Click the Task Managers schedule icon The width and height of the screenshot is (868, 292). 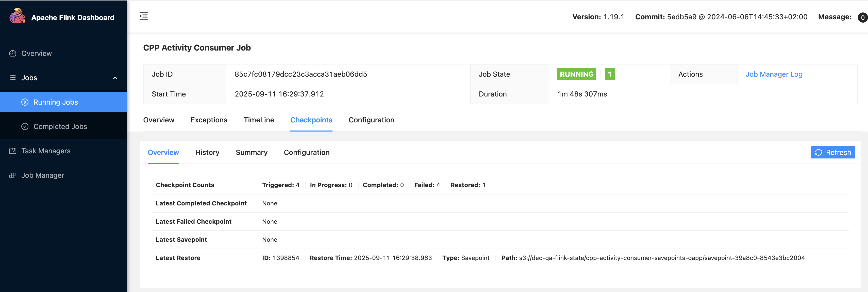click(x=13, y=151)
